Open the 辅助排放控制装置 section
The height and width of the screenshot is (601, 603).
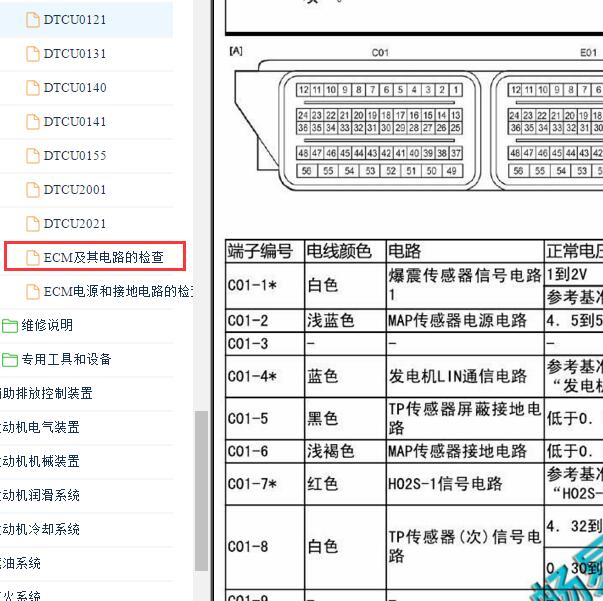click(46, 393)
